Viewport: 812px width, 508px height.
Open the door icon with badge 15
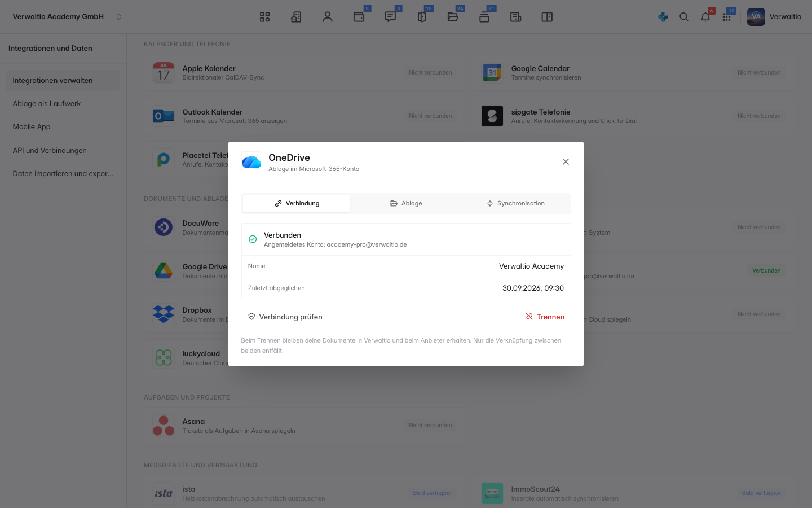(422, 17)
